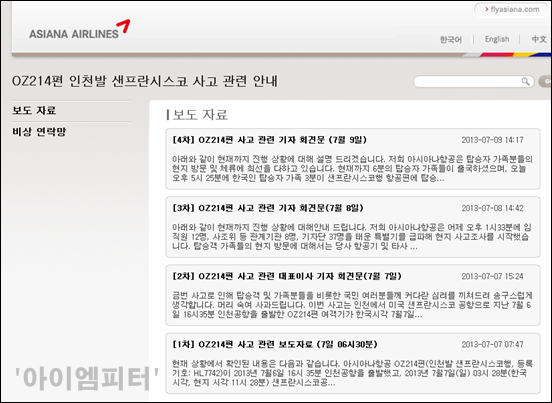Screen dimensions: 552x403
Task: Click the magnifier search icon
Action: [x=525, y=82]
